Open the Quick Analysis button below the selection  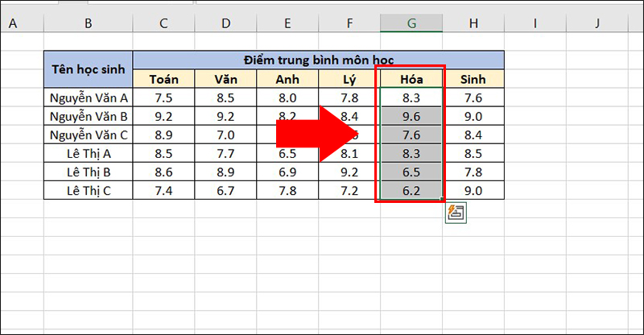click(x=456, y=213)
